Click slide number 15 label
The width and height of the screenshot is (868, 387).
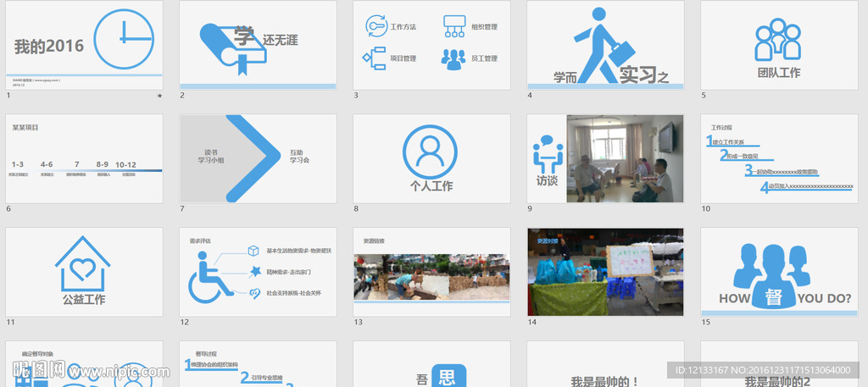click(705, 323)
